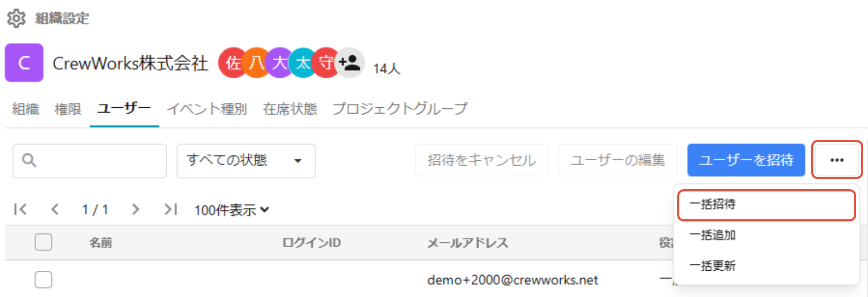Image resolution: width=868 pixels, height=297 pixels.
Task: Click the 14人 member count
Action: tap(387, 69)
